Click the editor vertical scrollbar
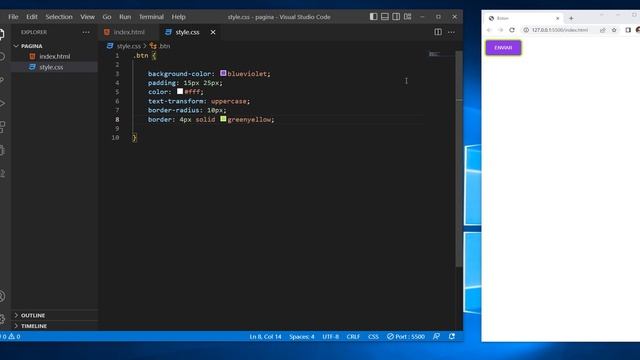 tap(459, 159)
